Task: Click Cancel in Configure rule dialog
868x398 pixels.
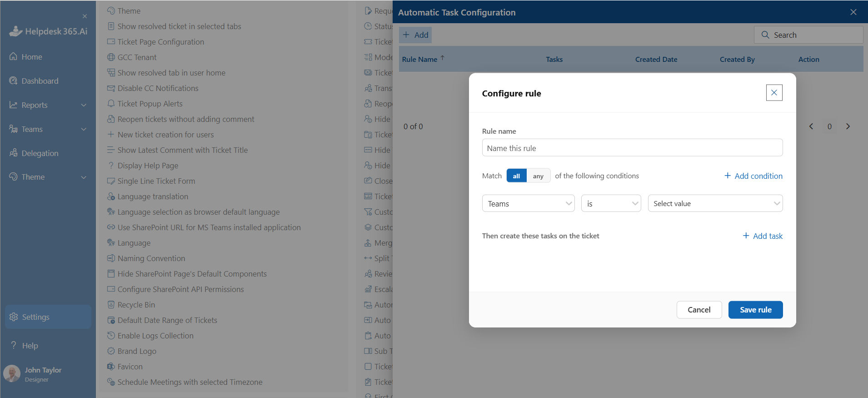Action: 699,309
